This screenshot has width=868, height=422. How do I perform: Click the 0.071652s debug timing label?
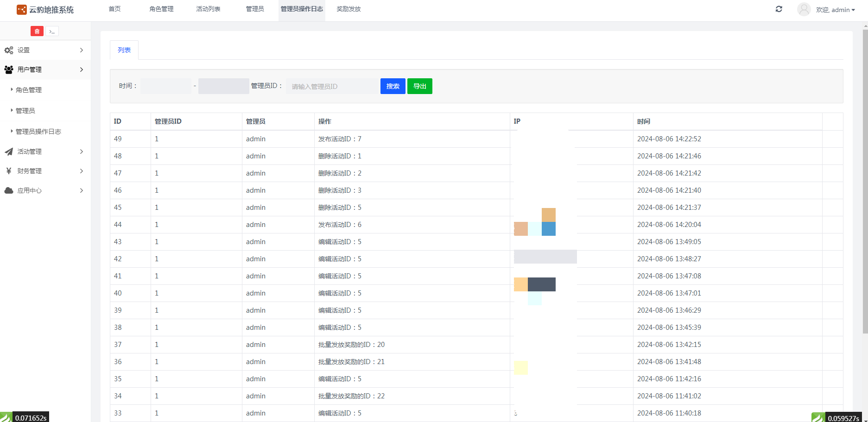(31, 418)
